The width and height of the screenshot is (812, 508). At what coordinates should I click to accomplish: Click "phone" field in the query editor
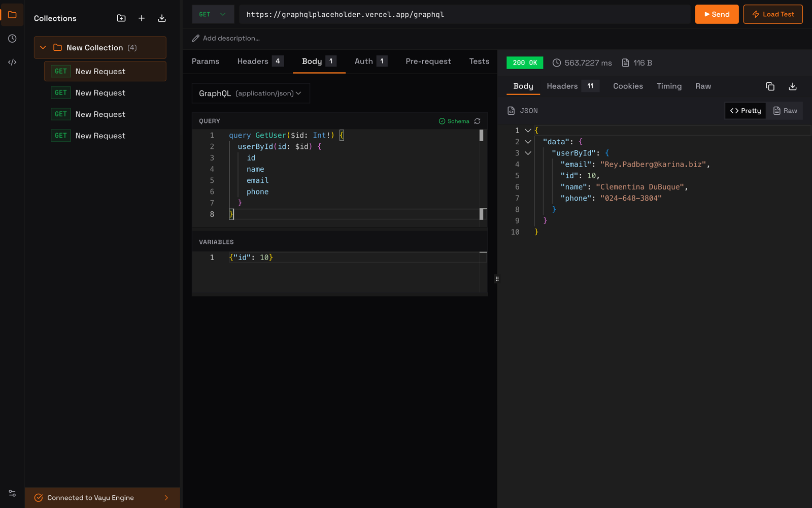[258, 192]
